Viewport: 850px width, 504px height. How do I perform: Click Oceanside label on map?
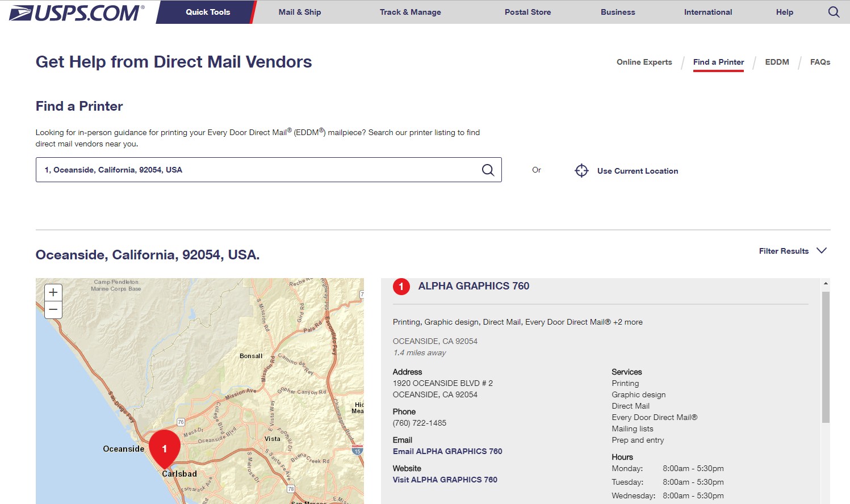click(124, 449)
